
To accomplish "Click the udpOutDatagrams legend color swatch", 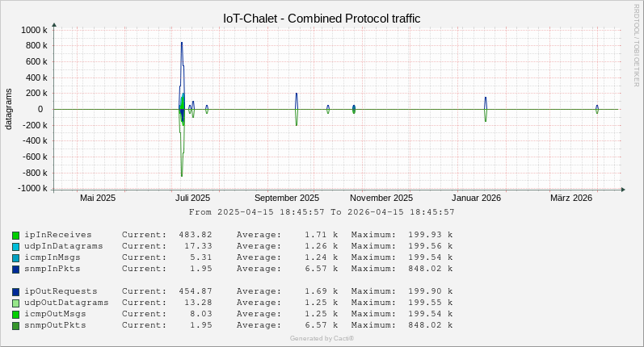I will 15,303.
